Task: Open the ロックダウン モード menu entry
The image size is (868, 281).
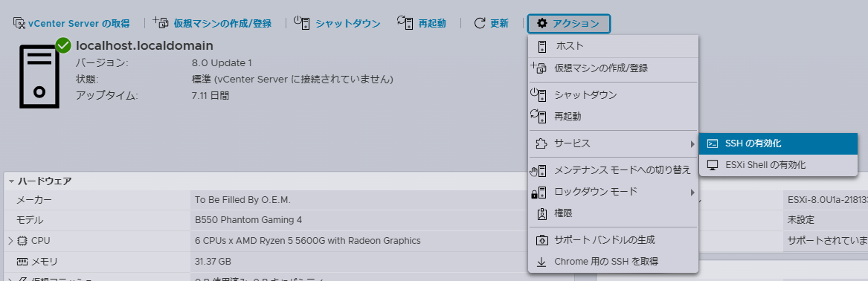Action: (614, 192)
